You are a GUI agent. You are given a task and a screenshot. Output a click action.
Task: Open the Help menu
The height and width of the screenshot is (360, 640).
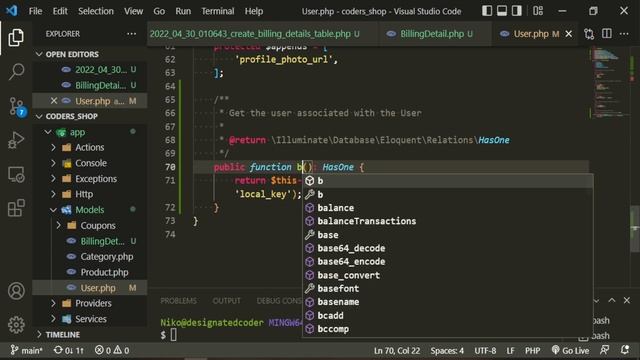click(x=254, y=11)
